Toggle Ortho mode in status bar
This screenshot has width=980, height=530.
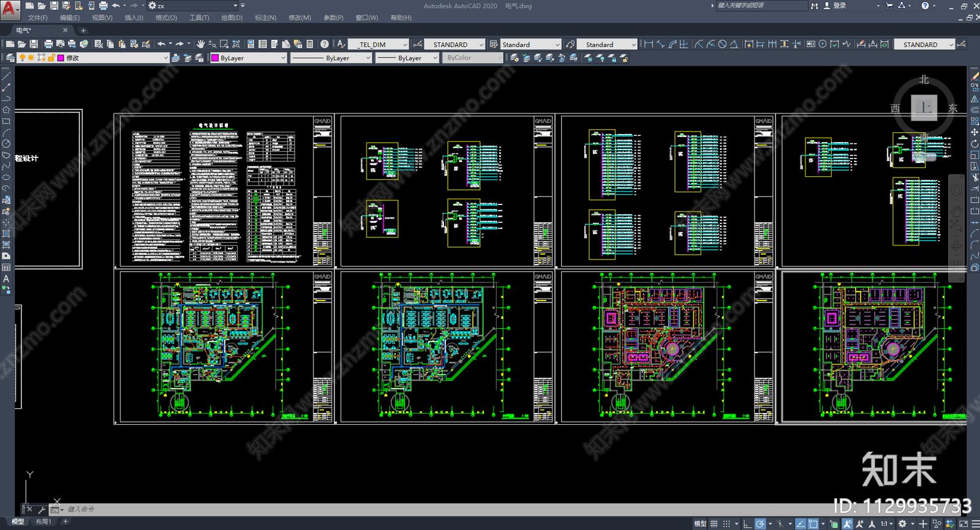pos(747,524)
